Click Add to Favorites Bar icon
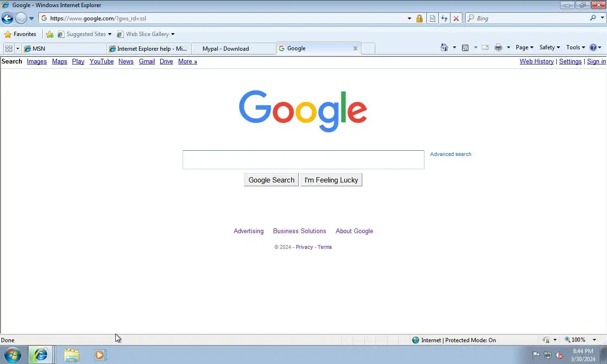 (50, 34)
